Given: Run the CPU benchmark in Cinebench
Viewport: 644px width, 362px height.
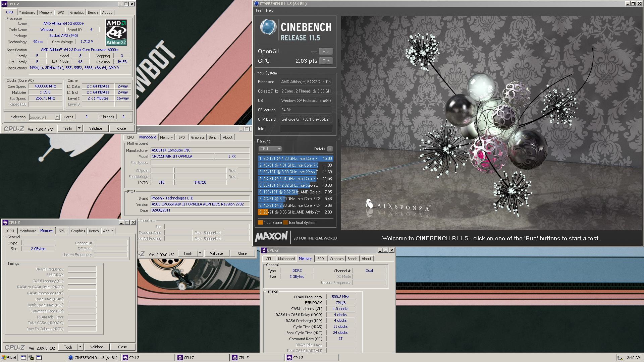Looking at the screenshot, I should [x=326, y=61].
